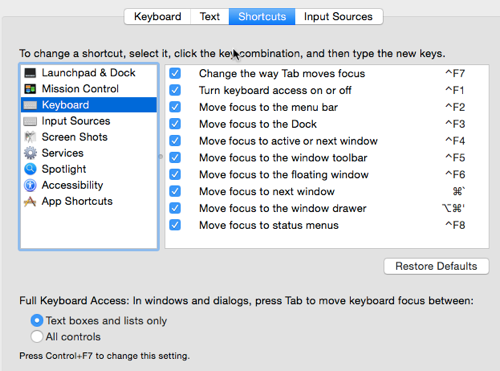Select the Move focus to the Dock row

[327, 124]
